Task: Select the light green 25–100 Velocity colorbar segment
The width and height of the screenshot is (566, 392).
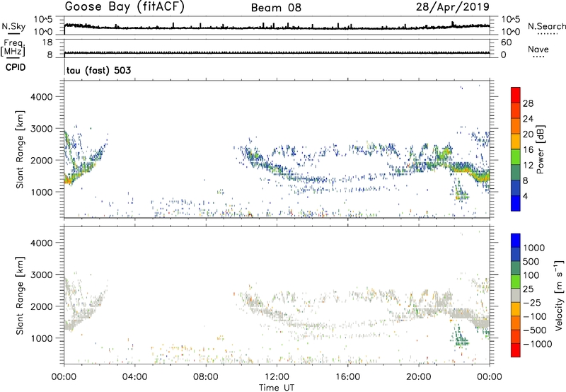Action: pos(516,282)
